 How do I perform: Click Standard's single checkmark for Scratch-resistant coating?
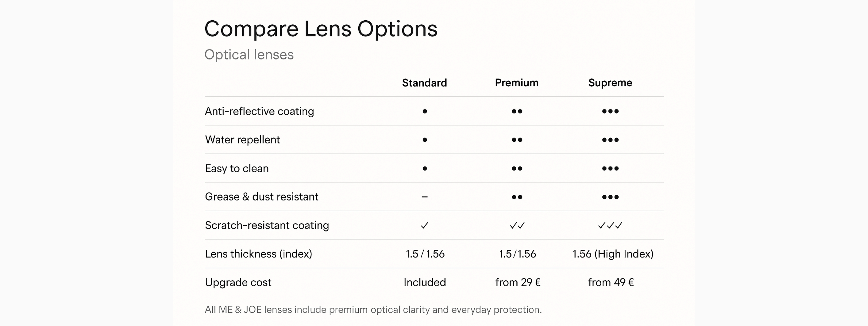click(x=425, y=225)
